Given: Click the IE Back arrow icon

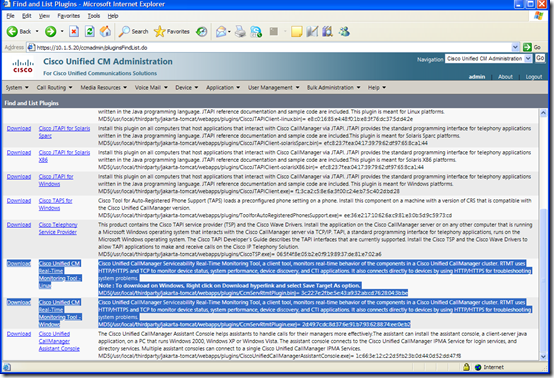Looking at the screenshot, I should coord(12,31).
